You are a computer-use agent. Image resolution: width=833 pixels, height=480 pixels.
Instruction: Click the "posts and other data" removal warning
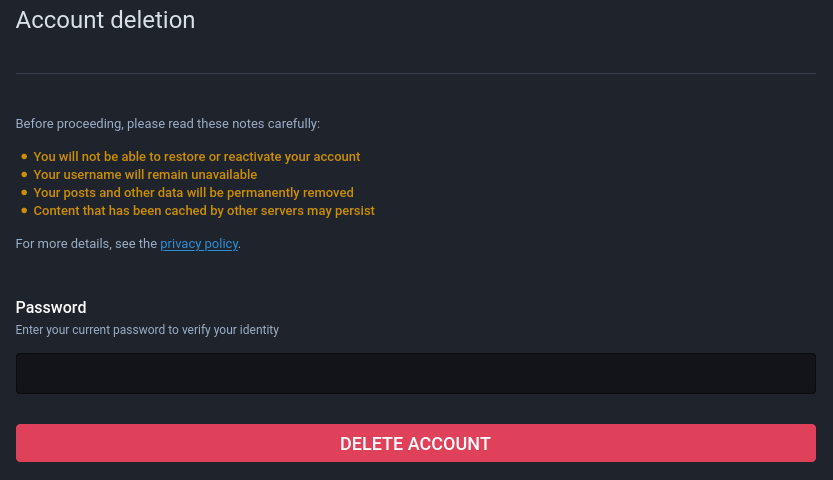(x=193, y=193)
